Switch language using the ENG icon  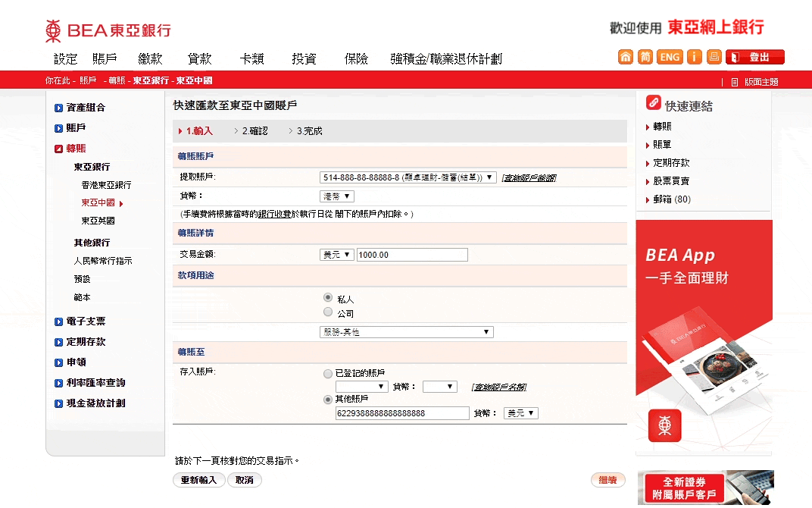670,57
